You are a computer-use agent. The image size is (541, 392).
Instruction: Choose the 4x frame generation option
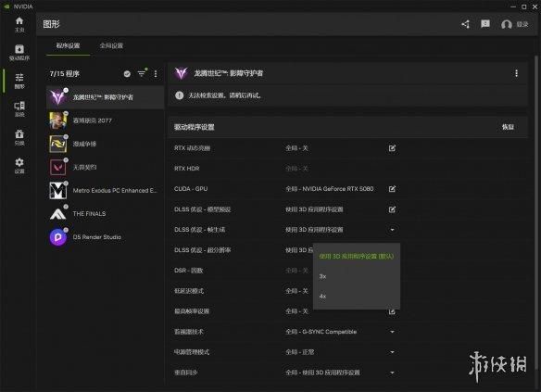[357, 296]
